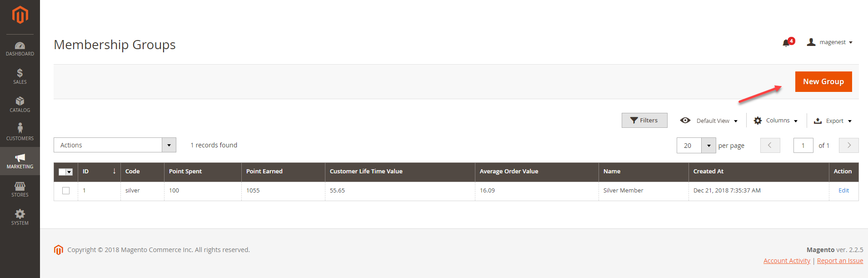This screenshot has height=278, width=868.
Task: Expand the Columns dropdown
Action: pyautogui.click(x=776, y=121)
